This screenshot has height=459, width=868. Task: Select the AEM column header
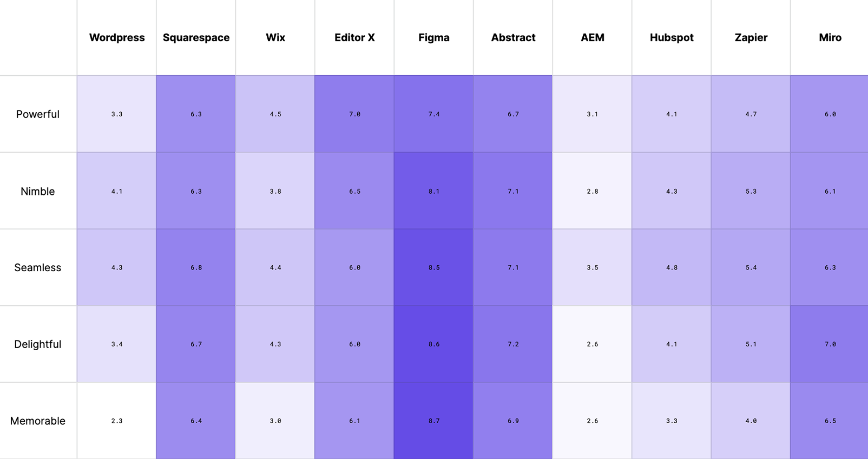pos(593,37)
